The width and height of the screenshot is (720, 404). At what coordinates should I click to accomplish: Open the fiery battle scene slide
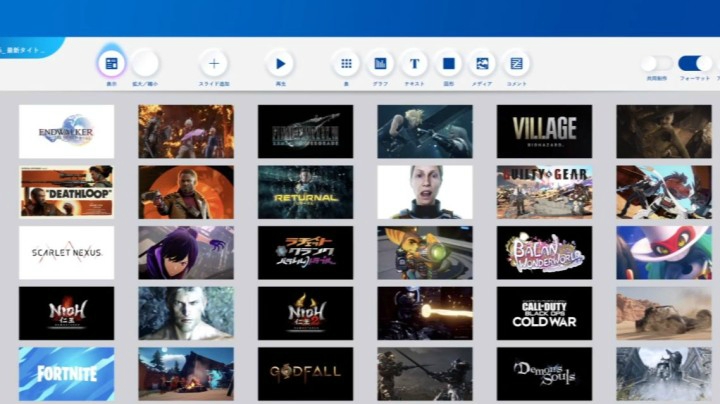click(186, 131)
